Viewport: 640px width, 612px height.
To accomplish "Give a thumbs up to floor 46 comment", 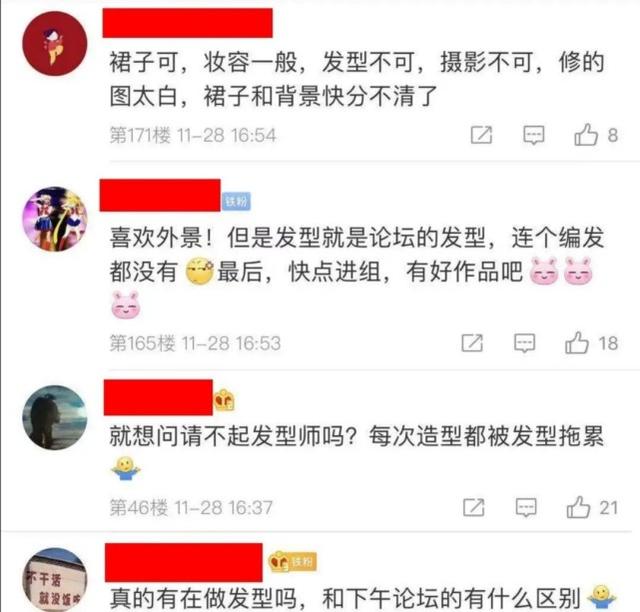I will coord(578,507).
